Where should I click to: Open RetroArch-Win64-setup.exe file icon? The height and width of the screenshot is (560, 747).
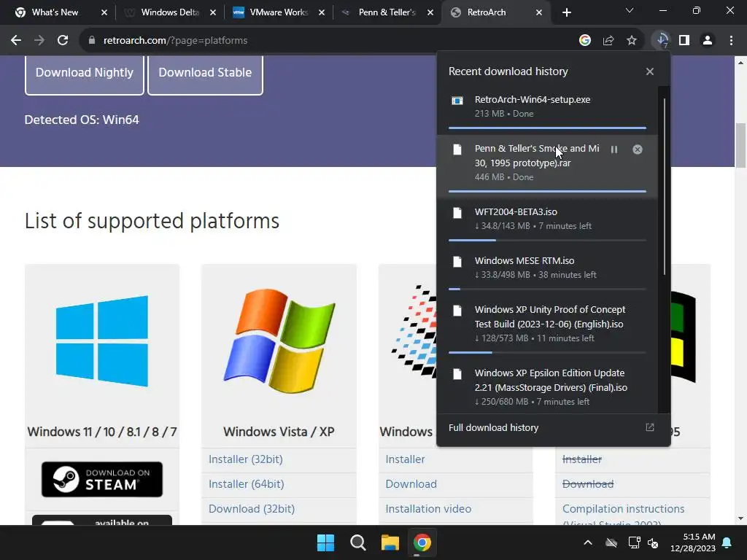pyautogui.click(x=457, y=101)
